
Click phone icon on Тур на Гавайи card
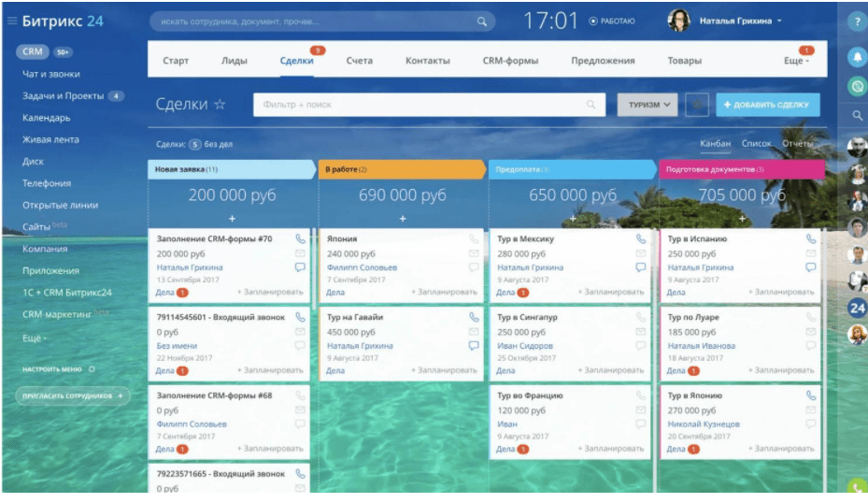pyautogui.click(x=474, y=317)
